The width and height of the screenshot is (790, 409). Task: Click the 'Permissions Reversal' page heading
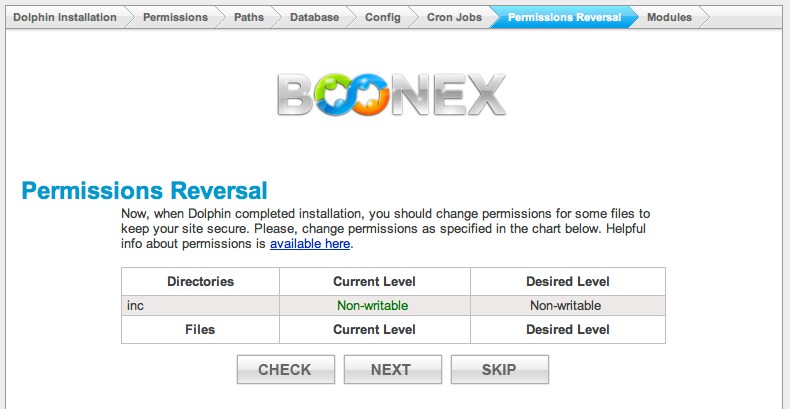(144, 191)
